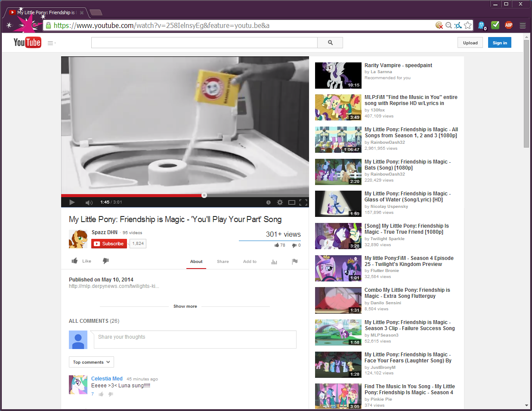Click the green padlock security icon
This screenshot has height=411, width=532.
[x=48, y=25]
